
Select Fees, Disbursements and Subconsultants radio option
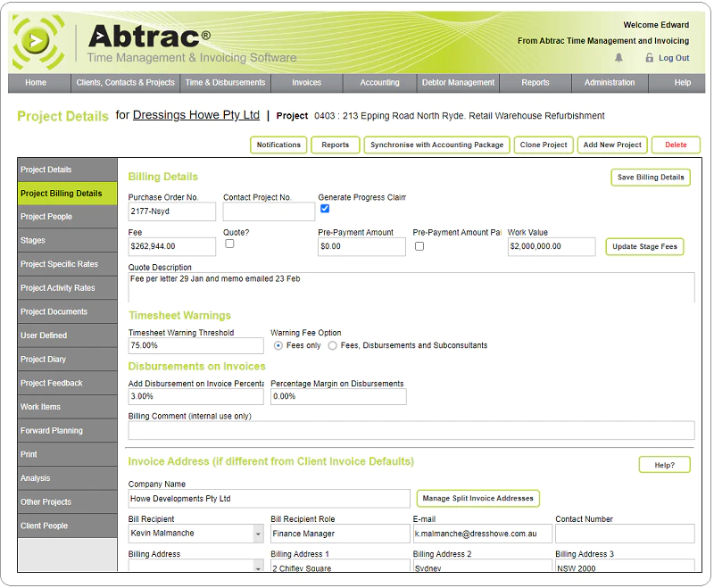click(332, 346)
